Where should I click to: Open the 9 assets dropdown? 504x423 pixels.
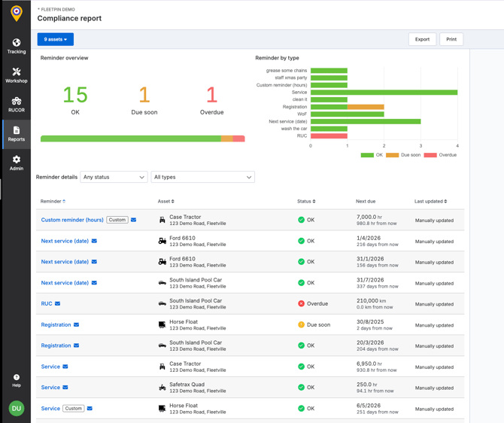55,39
